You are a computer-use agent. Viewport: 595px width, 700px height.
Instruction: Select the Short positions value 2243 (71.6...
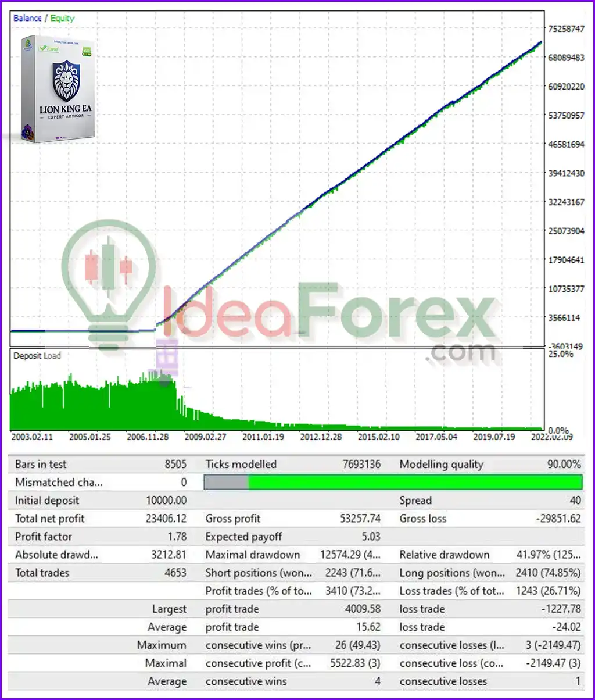click(x=354, y=572)
